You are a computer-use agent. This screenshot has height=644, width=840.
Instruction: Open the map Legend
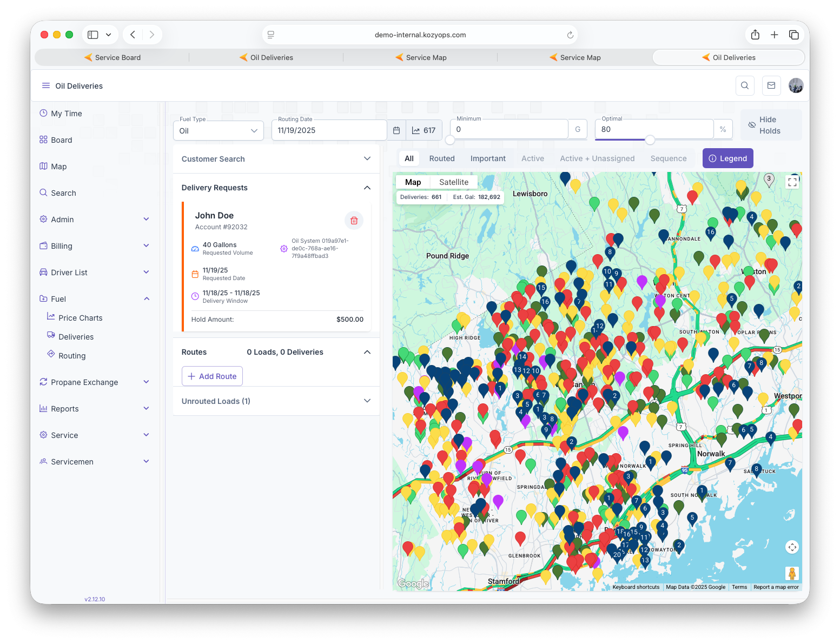(x=727, y=158)
